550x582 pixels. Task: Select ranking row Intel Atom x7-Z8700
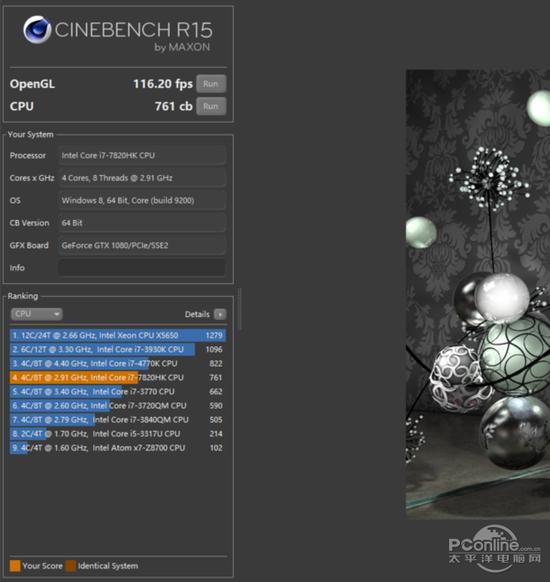point(118,448)
